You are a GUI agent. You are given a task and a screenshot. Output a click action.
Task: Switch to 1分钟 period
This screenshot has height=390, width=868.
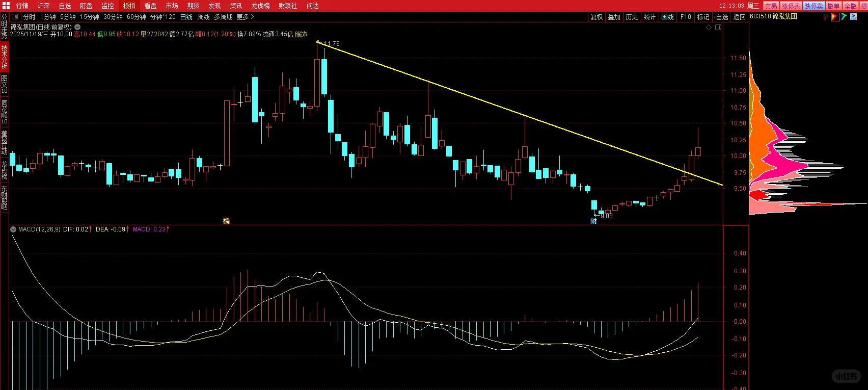click(48, 17)
